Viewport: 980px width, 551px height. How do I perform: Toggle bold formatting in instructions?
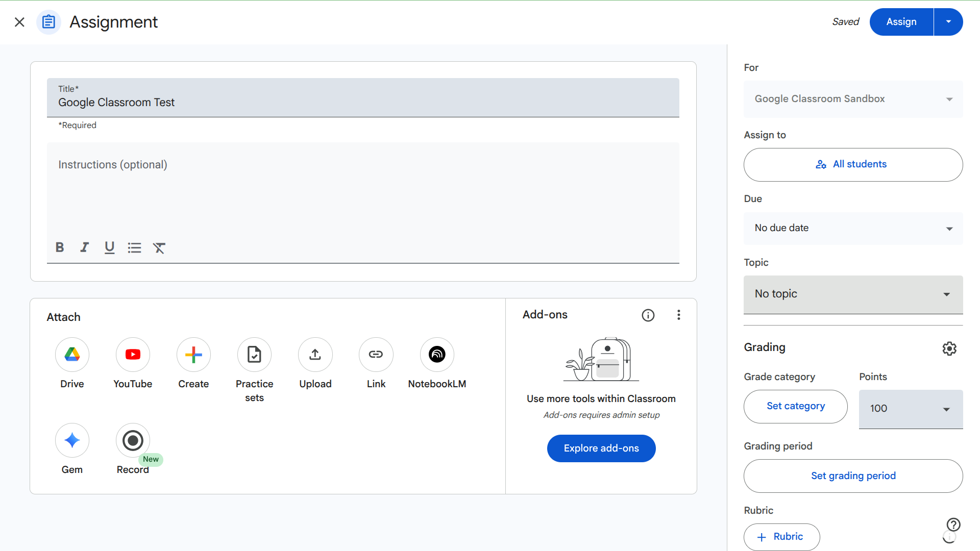pyautogui.click(x=60, y=247)
